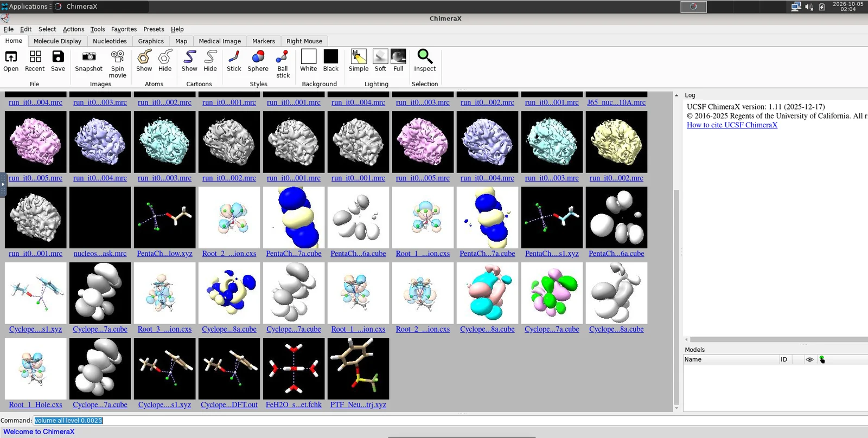Show atoms using the Atoms Show icon
The width and height of the screenshot is (868, 438).
pos(144,60)
